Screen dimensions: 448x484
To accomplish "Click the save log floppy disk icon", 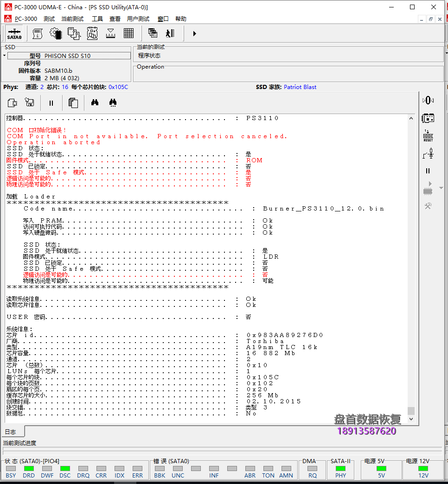I will (30, 103).
